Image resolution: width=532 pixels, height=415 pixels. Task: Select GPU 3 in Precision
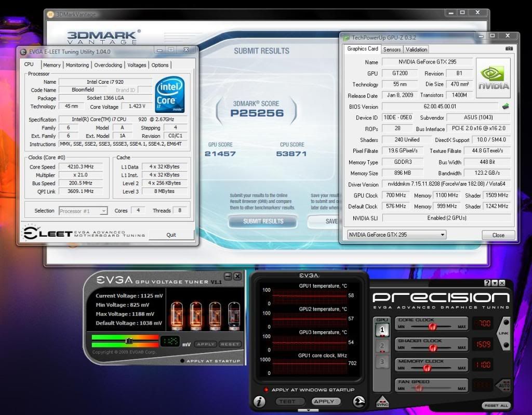(x=382, y=362)
